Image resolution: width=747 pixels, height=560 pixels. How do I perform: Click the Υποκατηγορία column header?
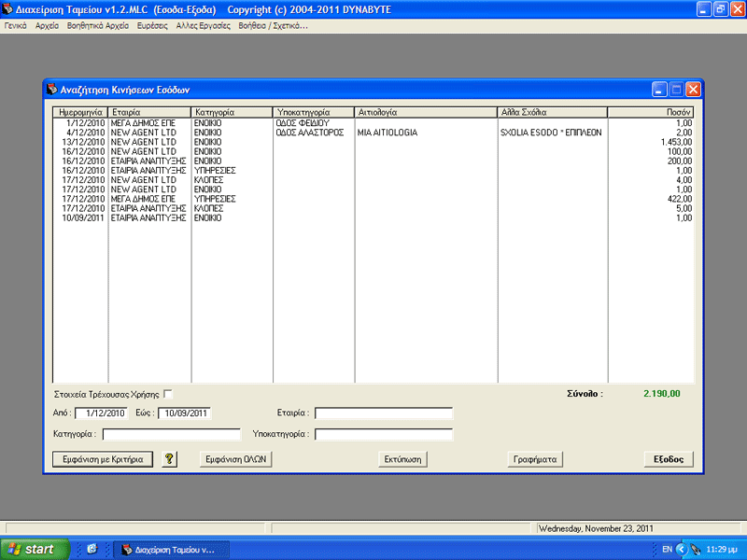click(x=314, y=112)
